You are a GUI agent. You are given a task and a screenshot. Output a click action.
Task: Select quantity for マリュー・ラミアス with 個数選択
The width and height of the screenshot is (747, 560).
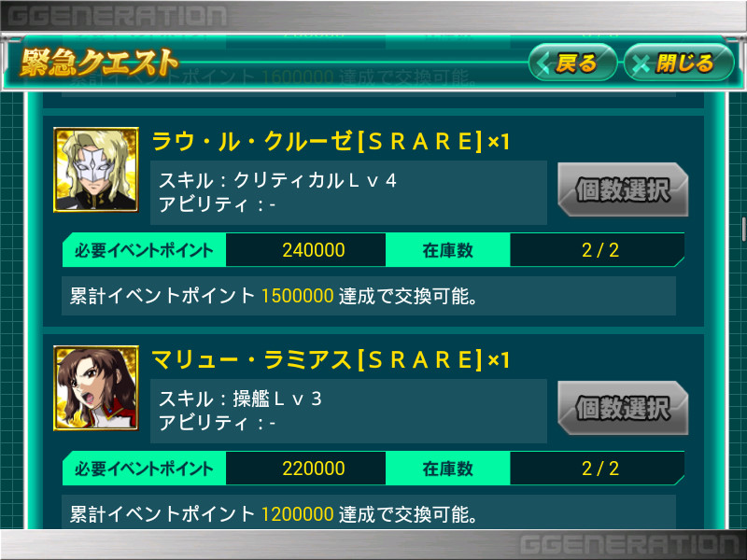pyautogui.click(x=623, y=408)
